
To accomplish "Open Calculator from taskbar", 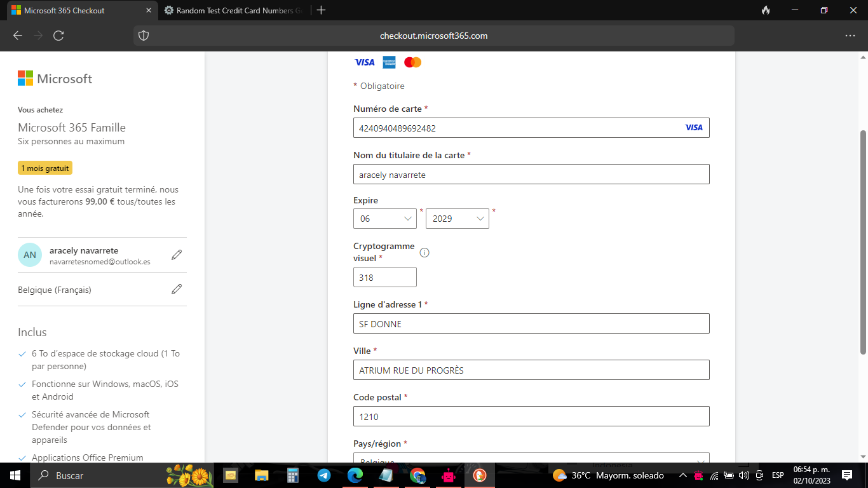I will pos(293,475).
